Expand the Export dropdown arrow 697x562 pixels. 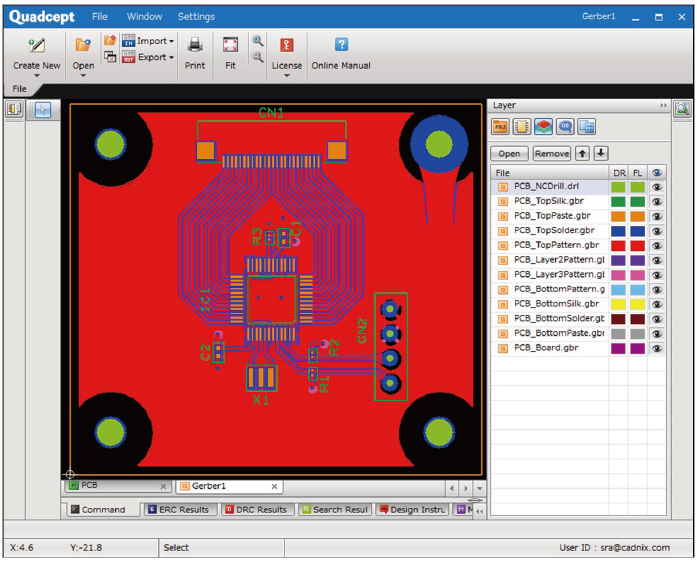[172, 58]
